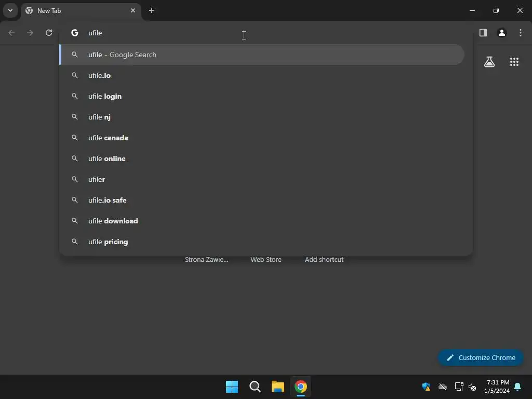Open Windows Security tray icon
This screenshot has width=532, height=399.
click(426, 387)
